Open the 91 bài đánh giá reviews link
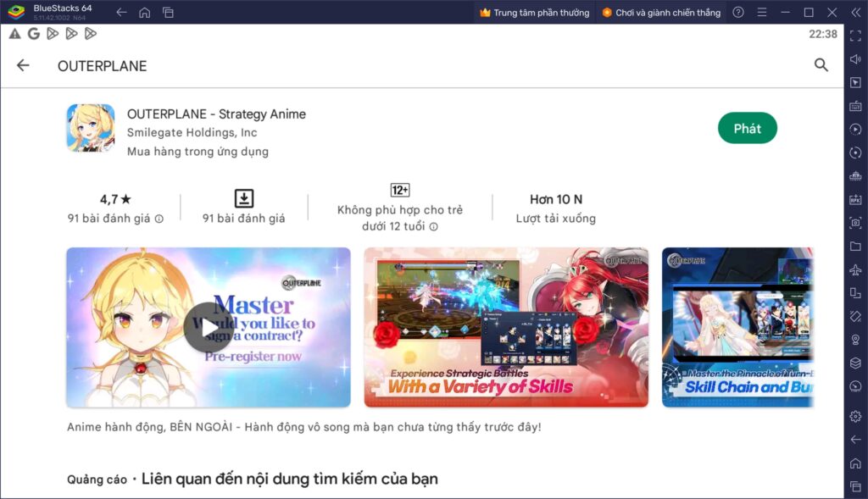 (116, 216)
